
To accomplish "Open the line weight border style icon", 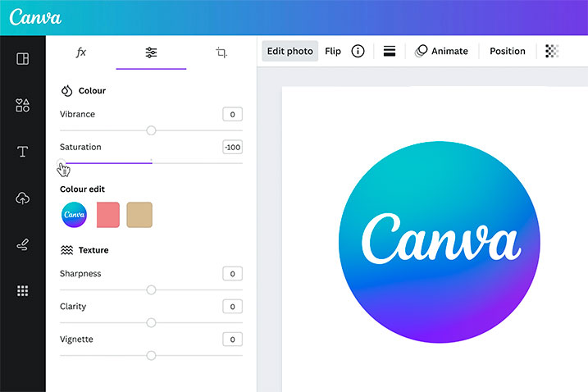I will [390, 51].
